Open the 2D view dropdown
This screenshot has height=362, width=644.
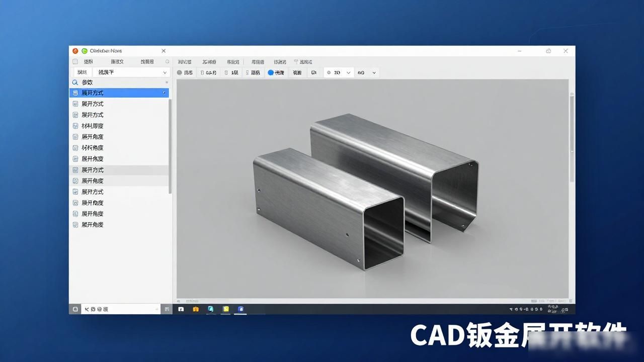point(338,72)
